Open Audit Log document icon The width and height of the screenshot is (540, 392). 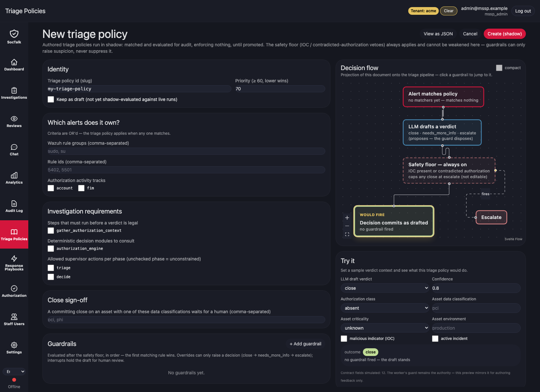point(14,204)
